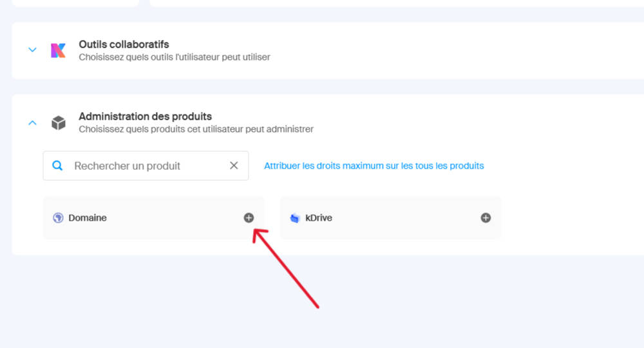Focus the Rechercher un produit field
Image resolution: width=644 pixels, height=348 pixels.
[142, 166]
